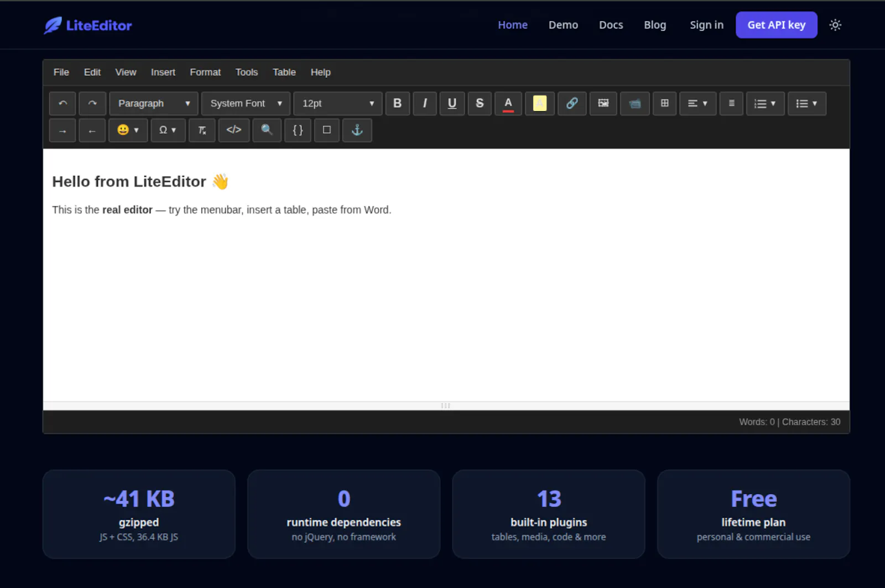
Task: Open source code view
Action: 234,131
